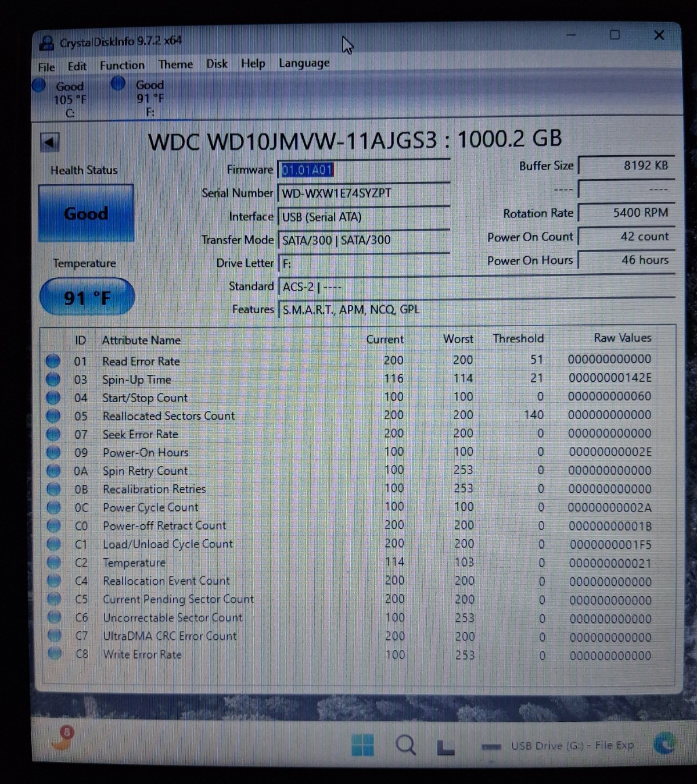Click the status dot for Power Cycle Count

pos(53,507)
